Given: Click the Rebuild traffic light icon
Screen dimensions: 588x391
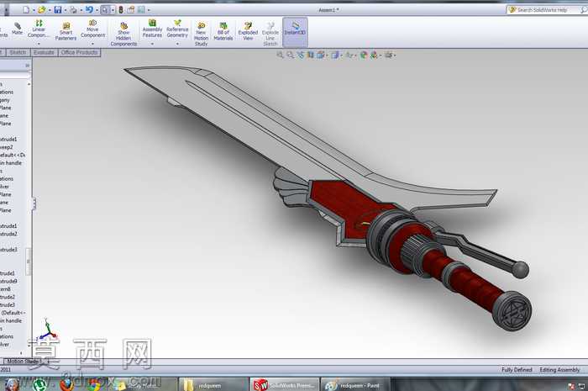Looking at the screenshot, I should (121, 10).
